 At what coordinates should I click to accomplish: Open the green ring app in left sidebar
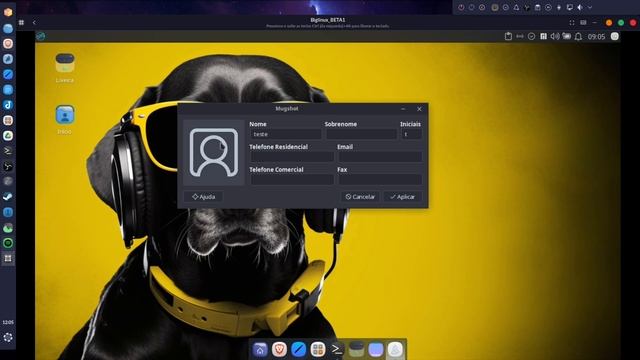(x=8, y=243)
